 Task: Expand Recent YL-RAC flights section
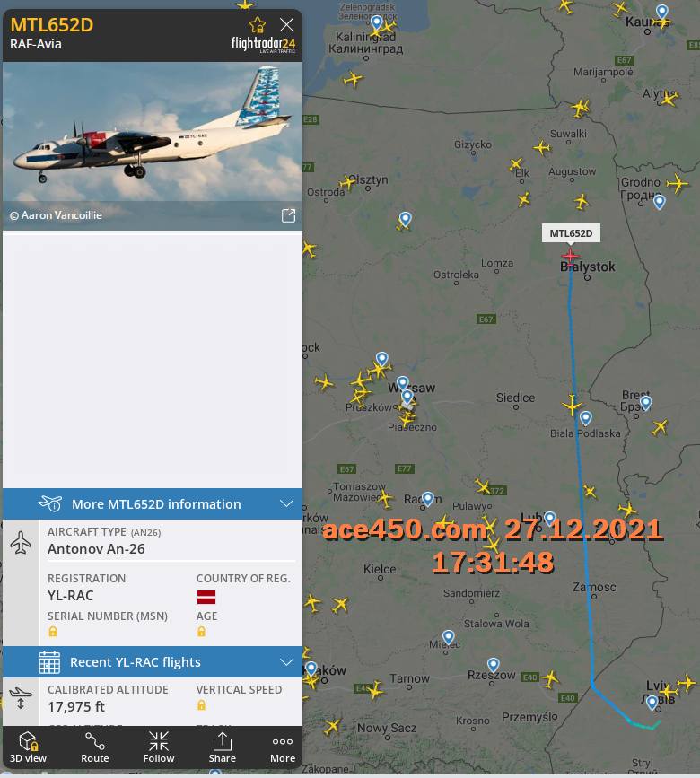153,662
